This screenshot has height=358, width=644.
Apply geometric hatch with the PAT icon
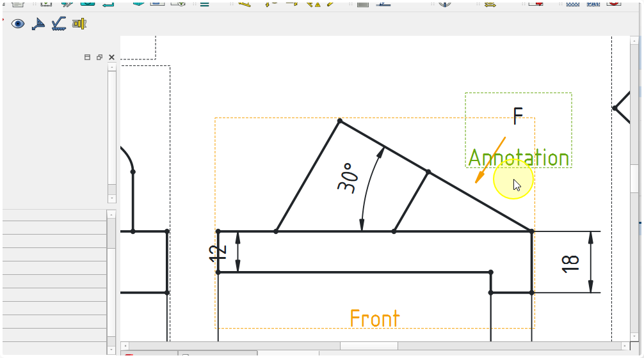pyautogui.click(x=593, y=3)
